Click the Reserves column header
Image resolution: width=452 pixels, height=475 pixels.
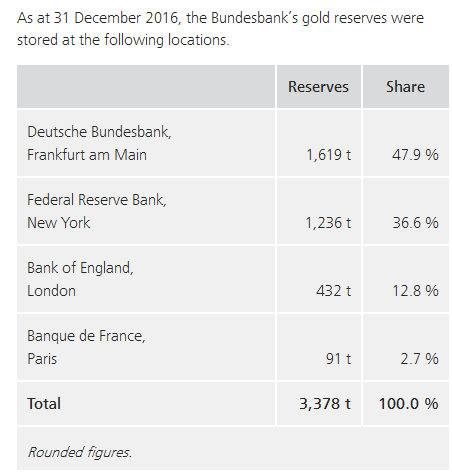pyautogui.click(x=319, y=87)
